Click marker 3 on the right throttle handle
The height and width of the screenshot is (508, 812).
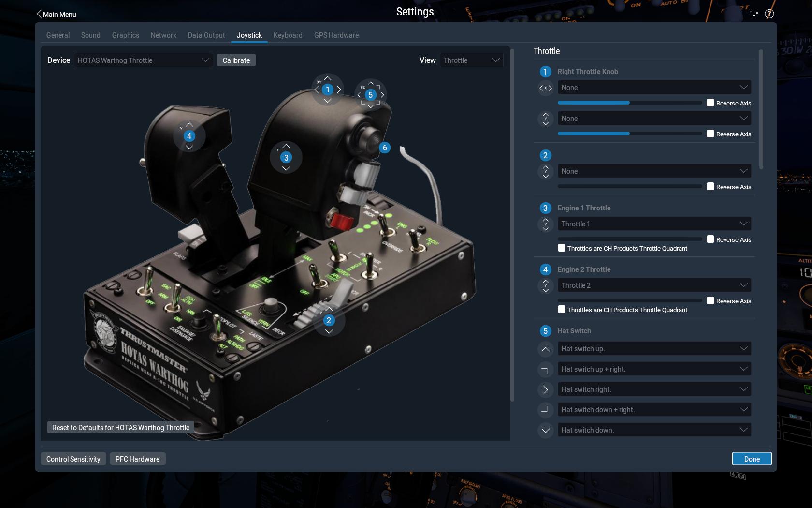(x=286, y=158)
